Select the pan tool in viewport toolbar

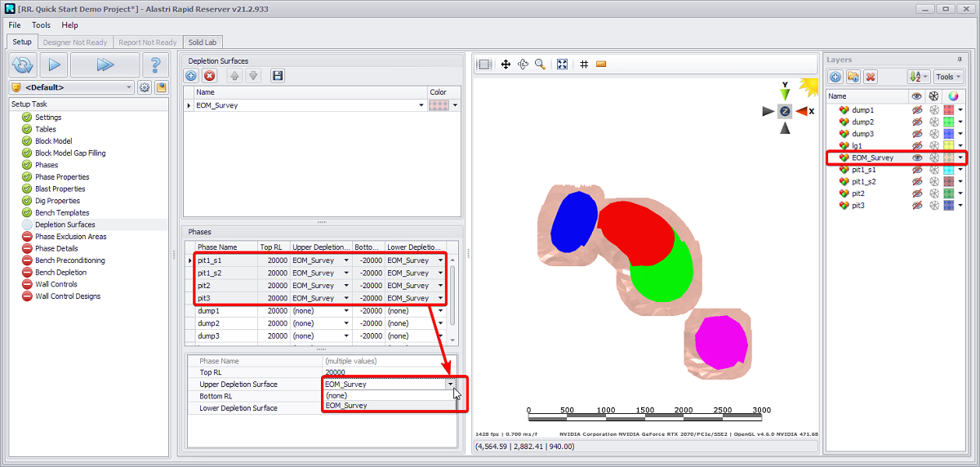point(506,64)
